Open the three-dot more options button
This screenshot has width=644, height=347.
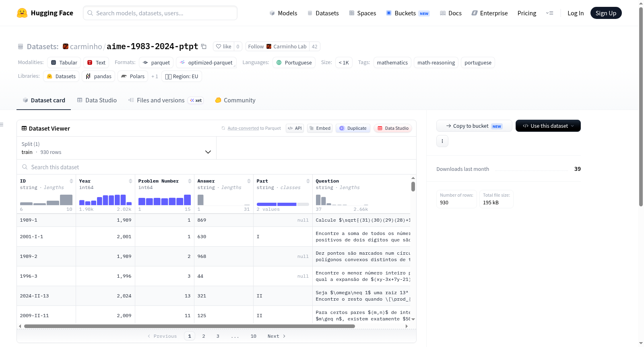point(442,141)
